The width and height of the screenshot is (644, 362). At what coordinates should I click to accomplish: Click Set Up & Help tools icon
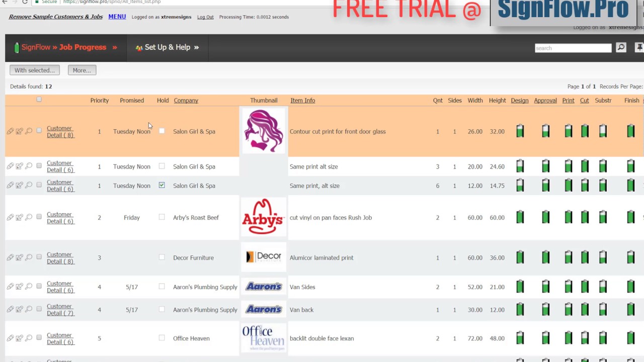point(139,48)
